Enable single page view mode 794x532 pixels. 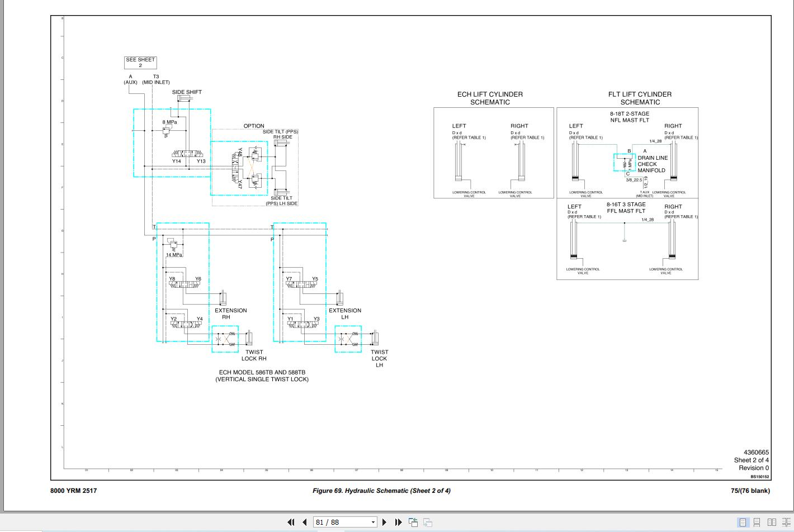[743, 522]
